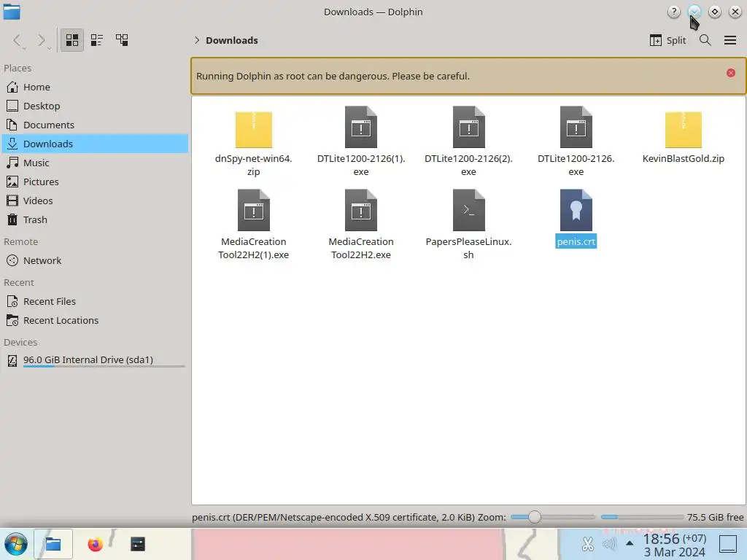Open Trash in Places
The width and height of the screenshot is (747, 560).
click(94, 220)
